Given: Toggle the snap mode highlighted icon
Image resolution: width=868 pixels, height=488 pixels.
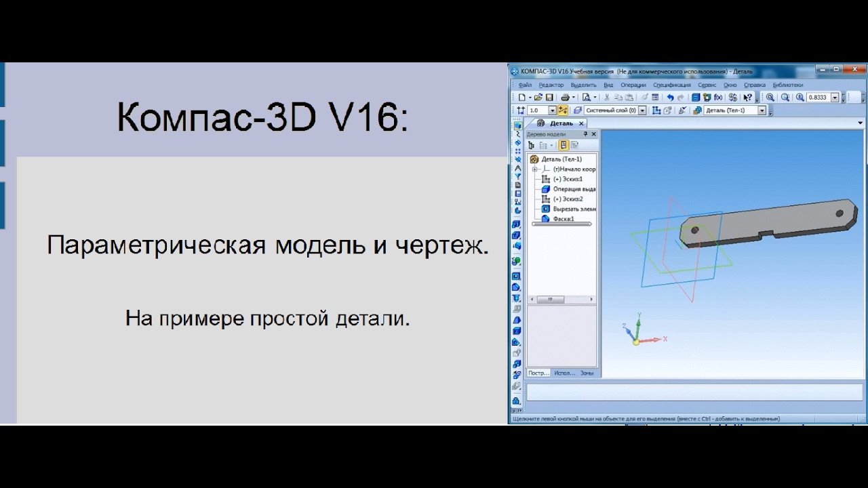Looking at the screenshot, I should [x=562, y=110].
